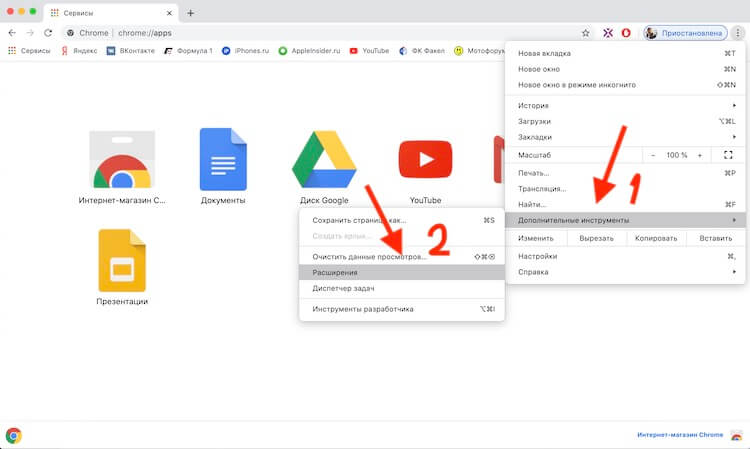Expand the Справка submenu
Viewport: 750px width, 449px height.
[625, 272]
